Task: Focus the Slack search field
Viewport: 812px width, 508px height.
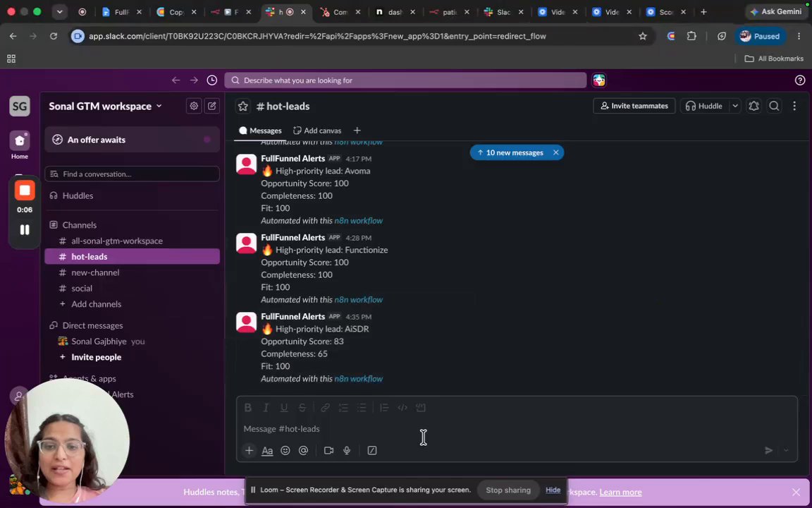Action: pos(405,80)
